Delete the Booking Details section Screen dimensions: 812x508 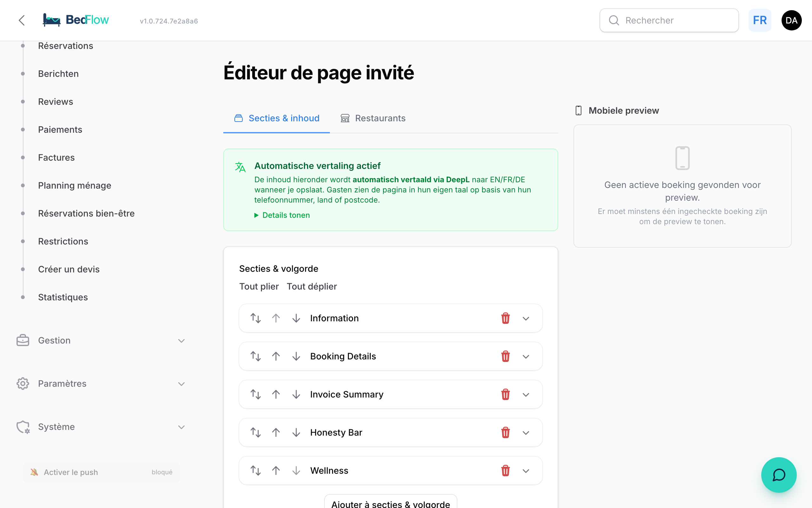coord(505,356)
